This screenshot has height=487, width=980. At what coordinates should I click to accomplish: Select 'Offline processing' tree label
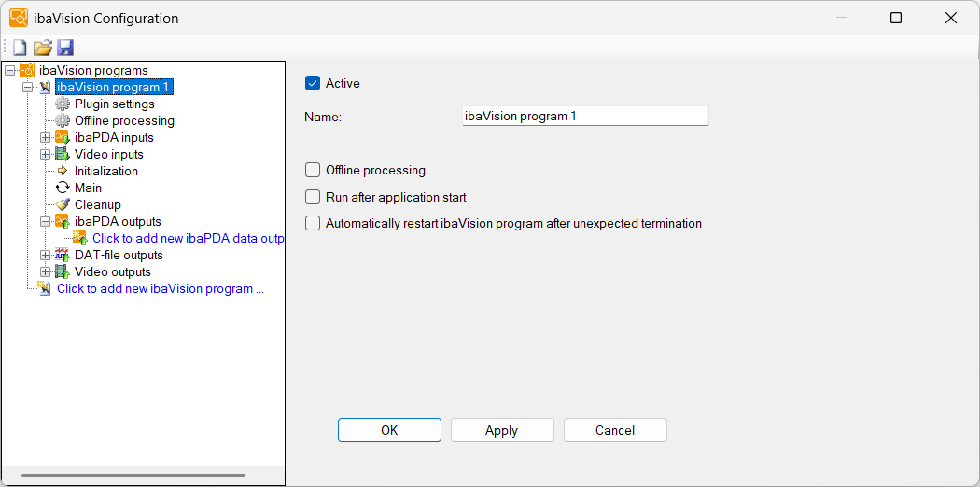click(x=124, y=120)
